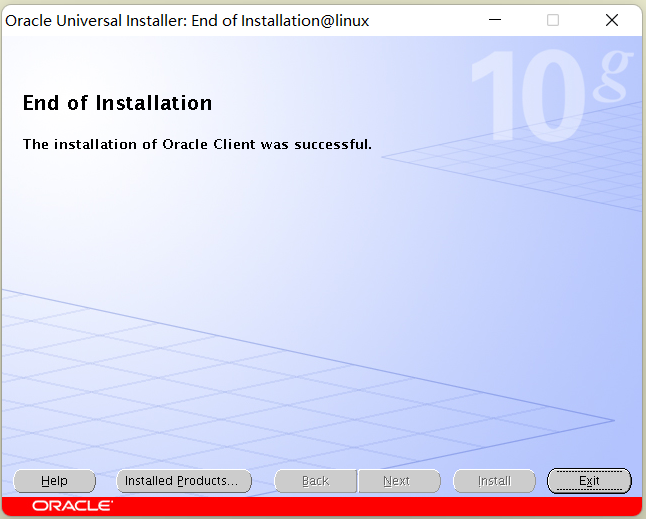
Task: Click the greyed-out Next button
Action: [x=399, y=481]
